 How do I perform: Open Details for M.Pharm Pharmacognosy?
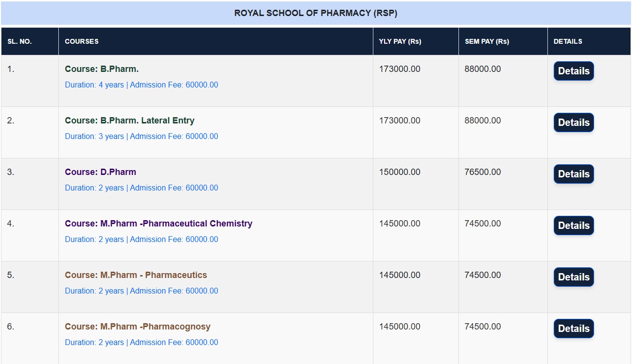coord(574,329)
